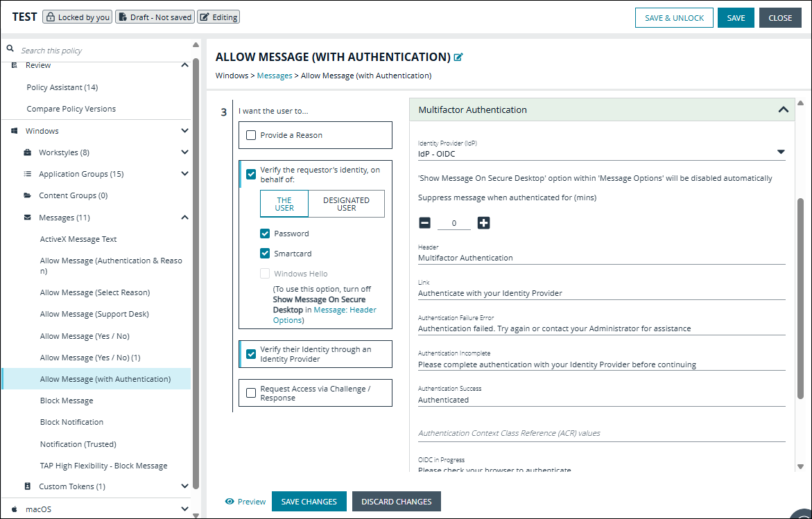Enable the Provide a Reason checkbox
This screenshot has height=519, width=812.
click(251, 134)
